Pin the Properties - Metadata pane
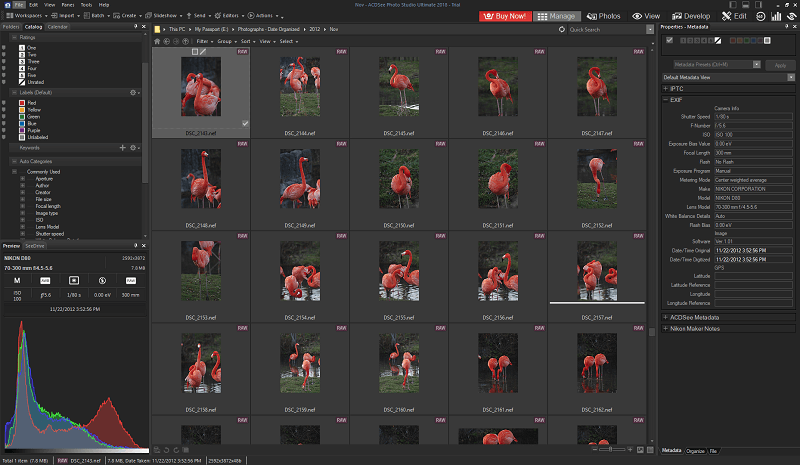800x465 pixels. click(x=786, y=27)
